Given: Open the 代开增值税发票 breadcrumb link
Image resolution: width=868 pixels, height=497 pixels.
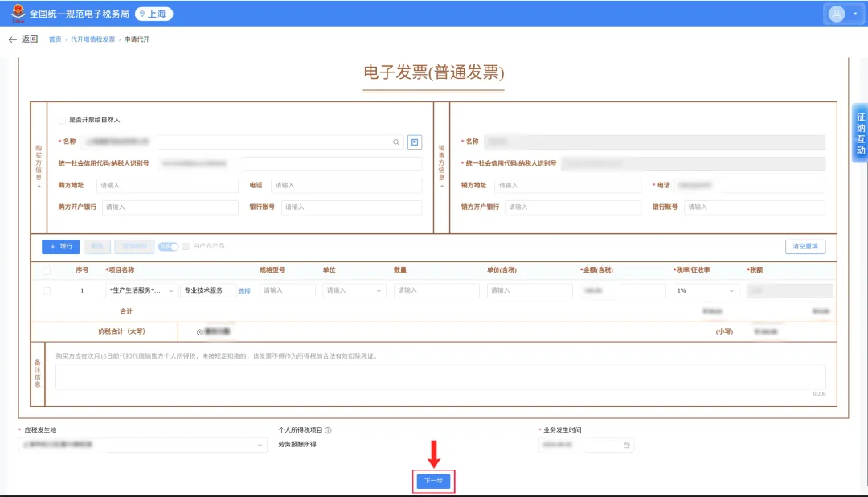Looking at the screenshot, I should pyautogui.click(x=92, y=39).
